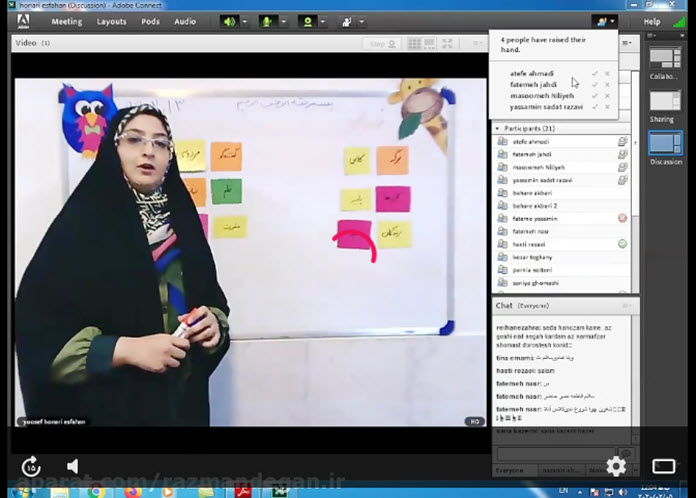Select participant behare akbari 2
696x498 pixels.
coord(561,206)
